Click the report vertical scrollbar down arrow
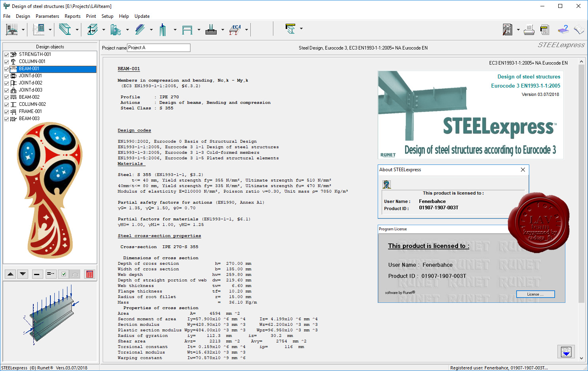Image resolution: width=588 pixels, height=371 pixels. (582, 358)
